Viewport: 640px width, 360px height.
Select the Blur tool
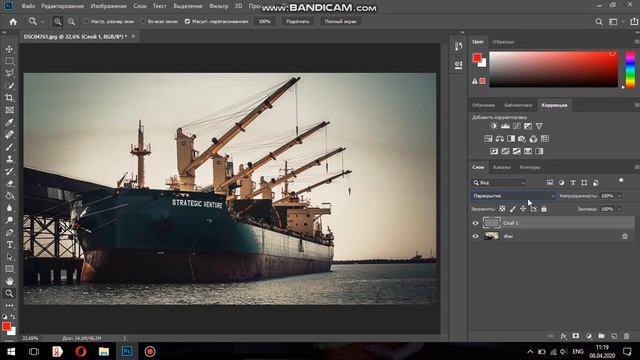pyautogui.click(x=9, y=208)
